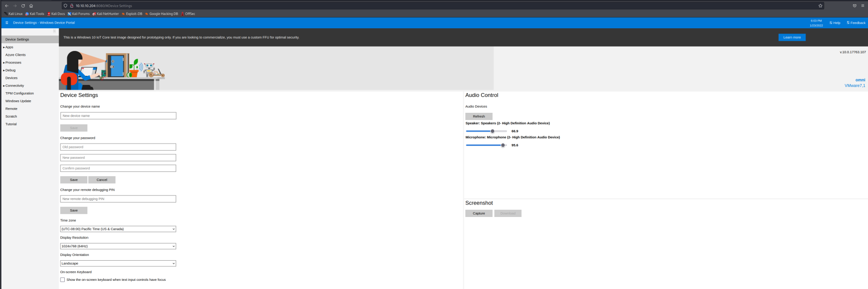Go to TPM Configuration page
The height and width of the screenshot is (289, 868).
click(20, 93)
